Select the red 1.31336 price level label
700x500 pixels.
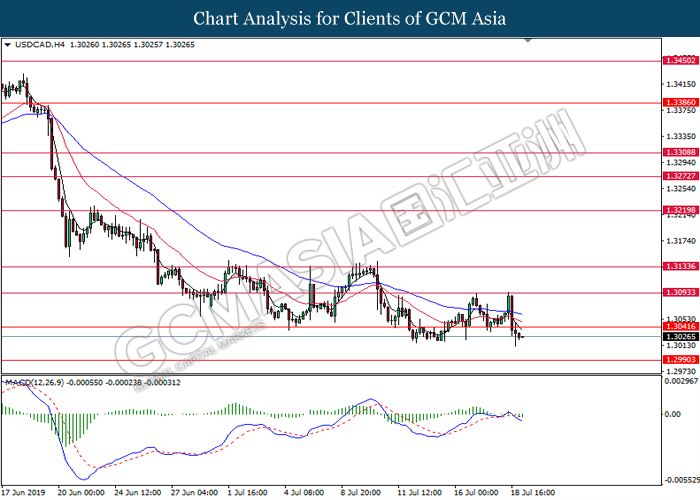coord(680,266)
